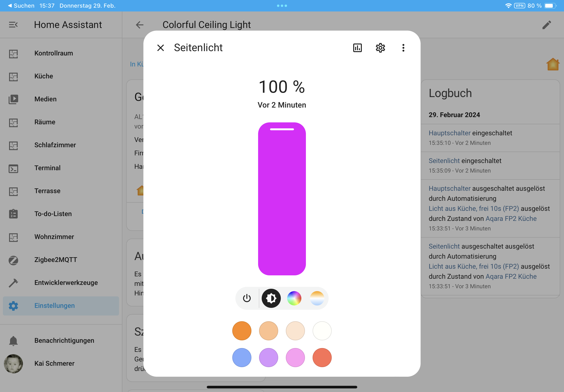Pick the orange favorite color
Screen dimensions: 564x392
coord(242,331)
